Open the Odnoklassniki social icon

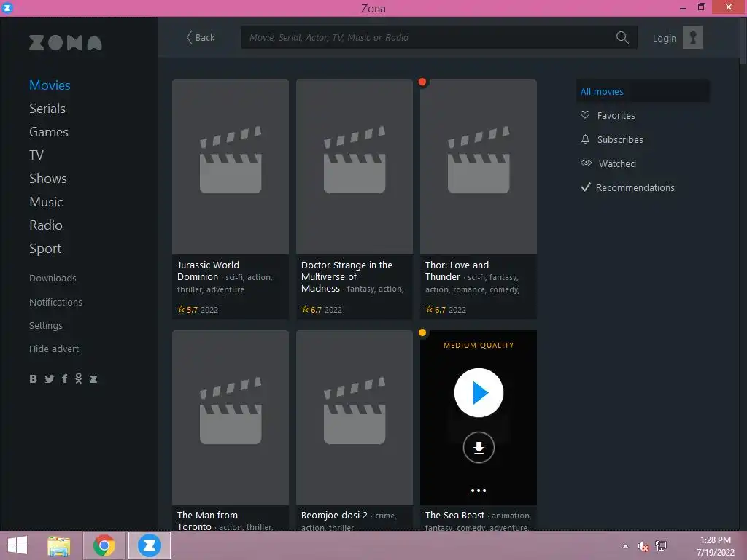79,378
